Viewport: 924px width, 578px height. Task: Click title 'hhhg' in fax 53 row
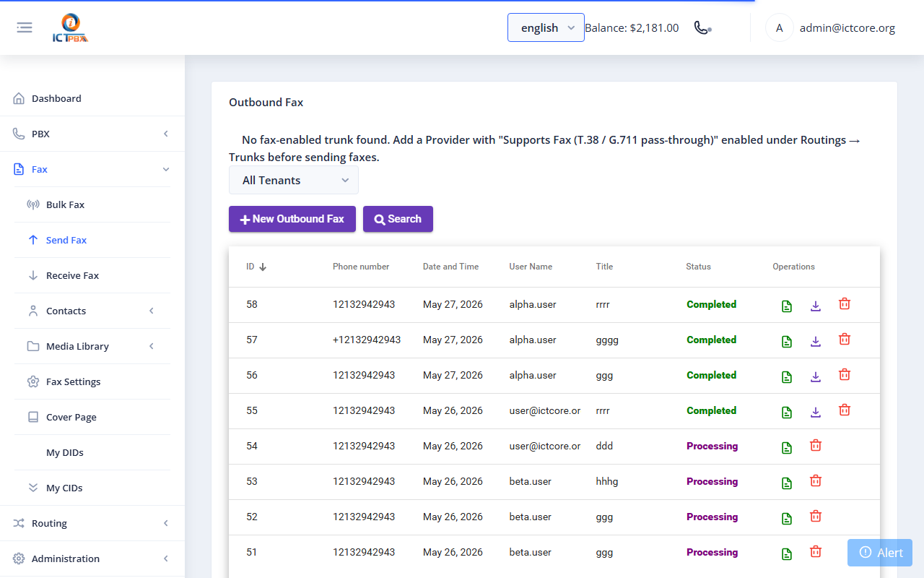607,481
